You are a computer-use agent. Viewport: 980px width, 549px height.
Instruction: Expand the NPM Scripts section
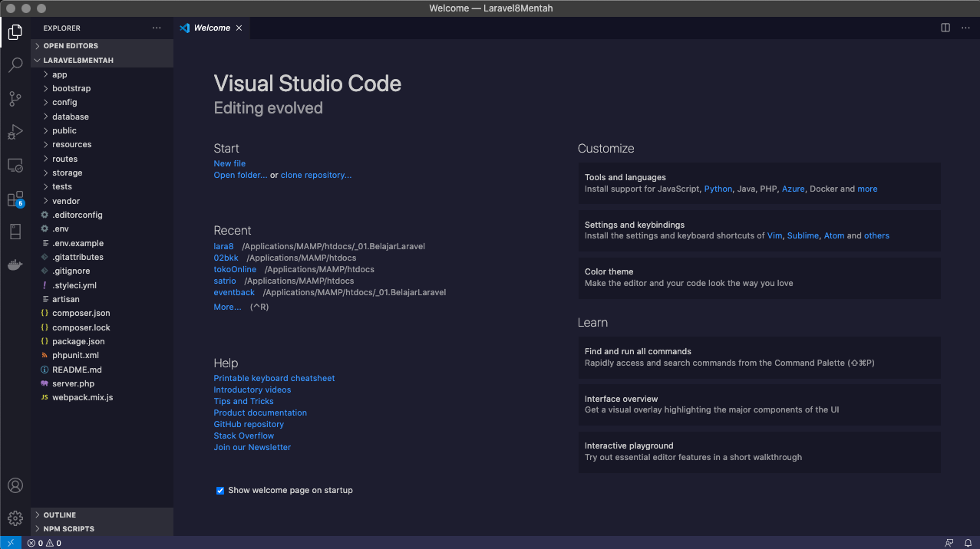pos(102,529)
